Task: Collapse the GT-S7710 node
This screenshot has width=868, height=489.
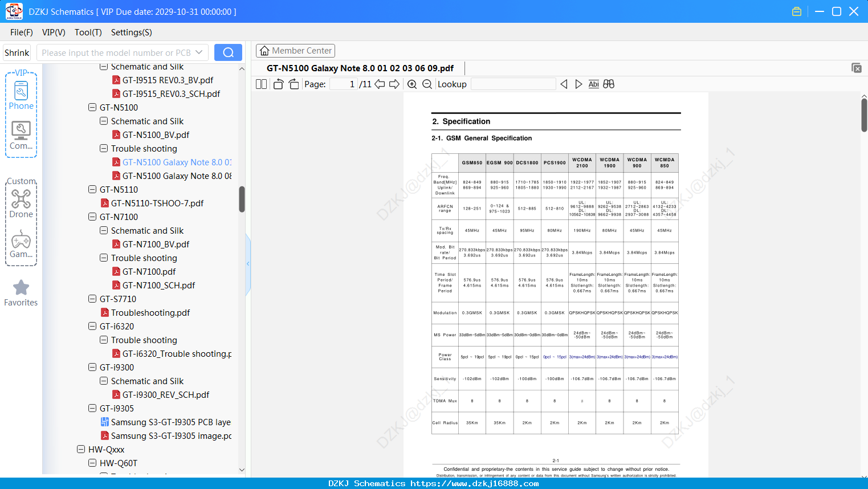Action: 92,299
